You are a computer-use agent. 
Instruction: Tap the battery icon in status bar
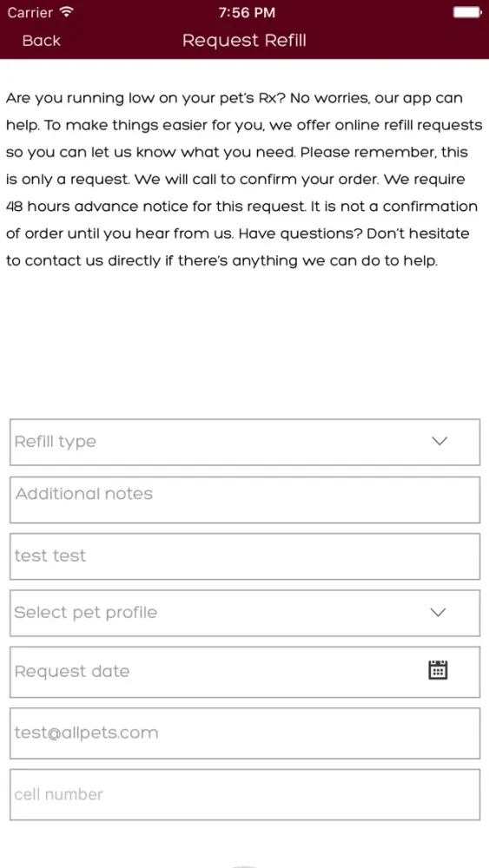pos(466,12)
